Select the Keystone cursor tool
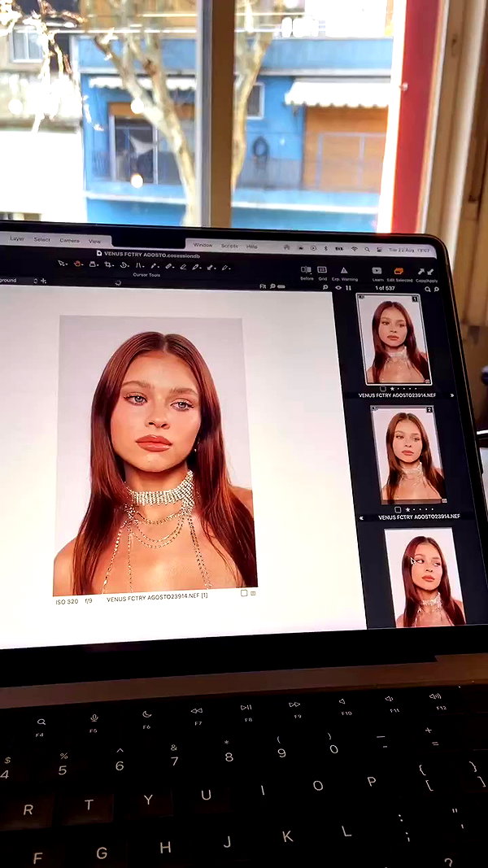Image resolution: width=488 pixels, height=868 pixels. point(139,266)
